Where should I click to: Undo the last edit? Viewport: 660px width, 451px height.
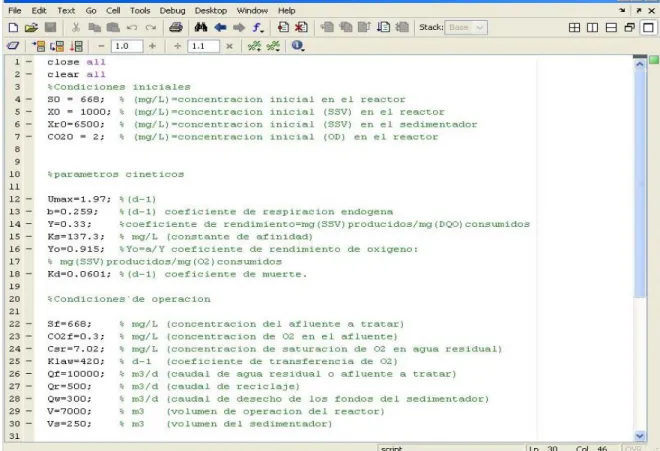point(132,28)
